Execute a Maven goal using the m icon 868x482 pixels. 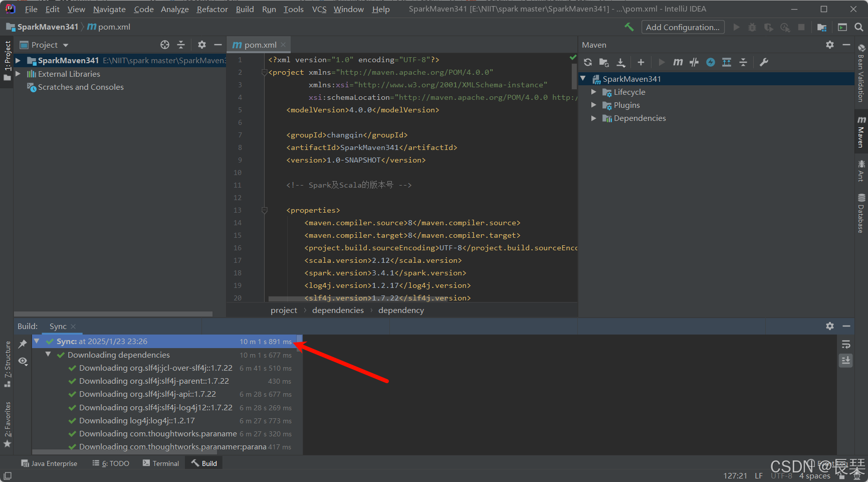pyautogui.click(x=678, y=62)
